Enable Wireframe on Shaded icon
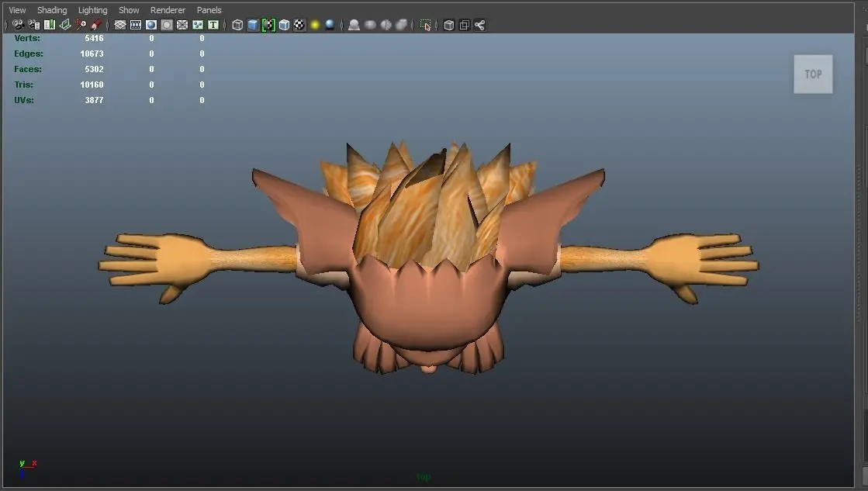 [x=284, y=25]
